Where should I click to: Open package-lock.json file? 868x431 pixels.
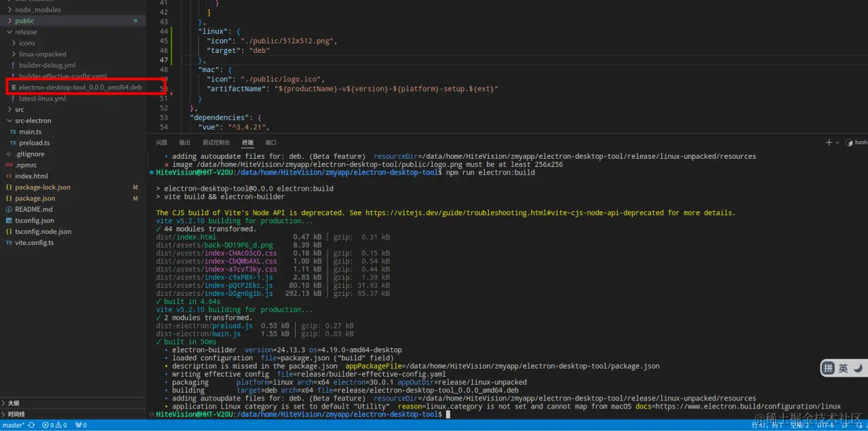(x=43, y=187)
